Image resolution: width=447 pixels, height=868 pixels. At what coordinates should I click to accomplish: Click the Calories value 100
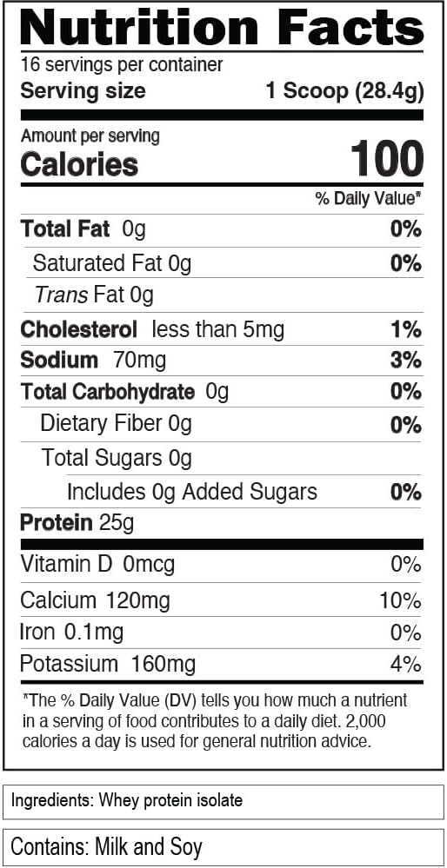pyautogui.click(x=387, y=159)
